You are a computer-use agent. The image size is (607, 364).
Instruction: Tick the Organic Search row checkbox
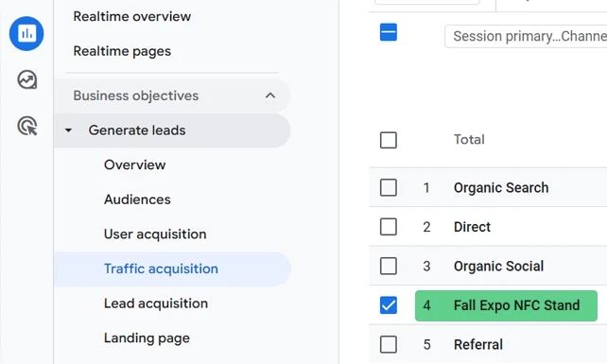tap(389, 187)
